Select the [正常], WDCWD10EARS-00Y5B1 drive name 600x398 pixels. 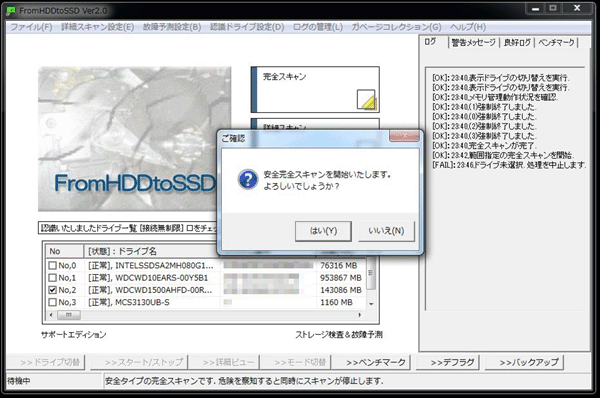pyautogui.click(x=148, y=277)
